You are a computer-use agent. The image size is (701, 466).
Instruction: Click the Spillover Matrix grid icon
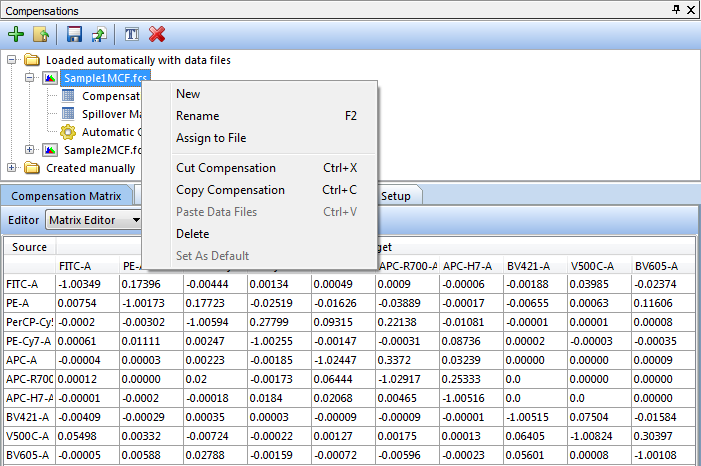(68, 114)
